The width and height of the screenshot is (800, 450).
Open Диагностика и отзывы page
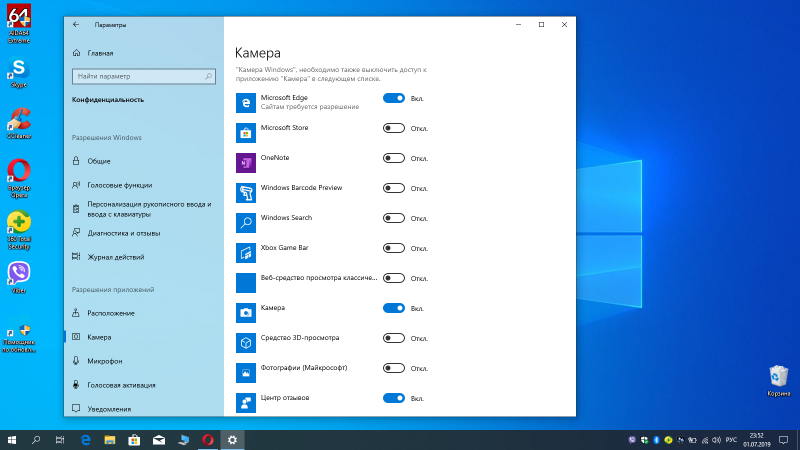tap(123, 233)
